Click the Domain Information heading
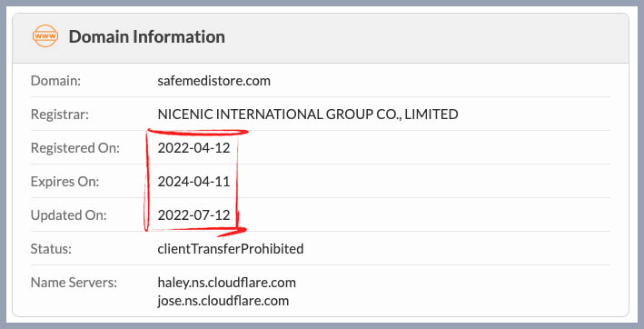The image size is (644, 329). point(146,36)
